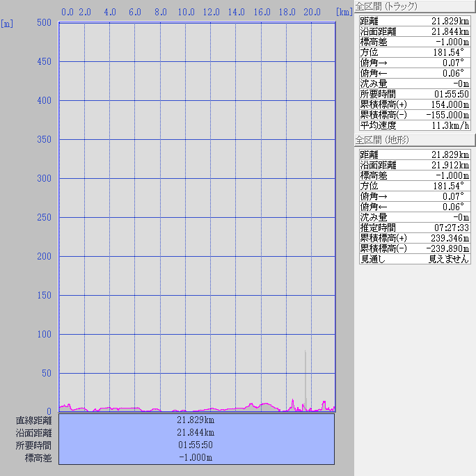Click the 300 elevation axis label
The image size is (476, 476).
(45, 178)
